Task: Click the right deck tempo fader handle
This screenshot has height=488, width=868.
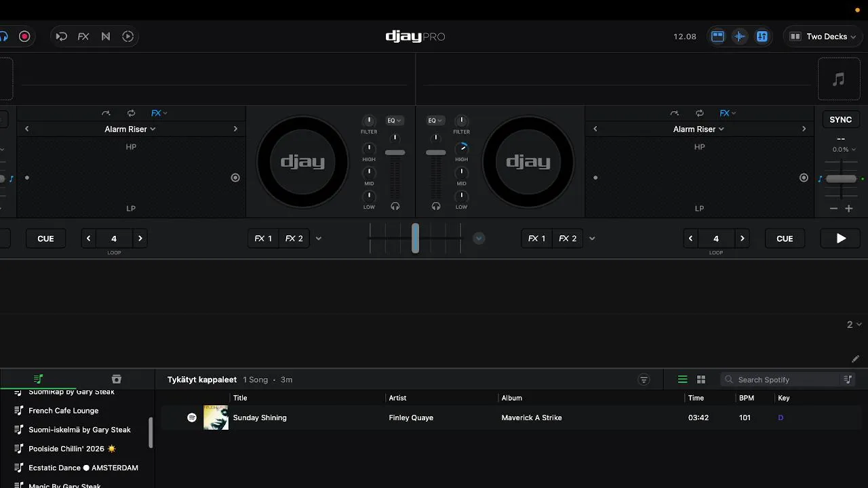Action: (x=841, y=179)
